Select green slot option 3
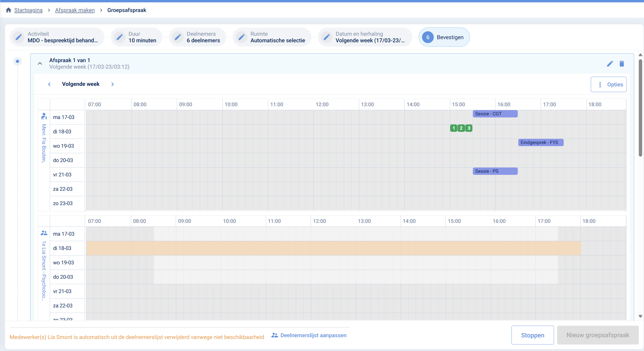This screenshot has width=644, height=351. (469, 128)
